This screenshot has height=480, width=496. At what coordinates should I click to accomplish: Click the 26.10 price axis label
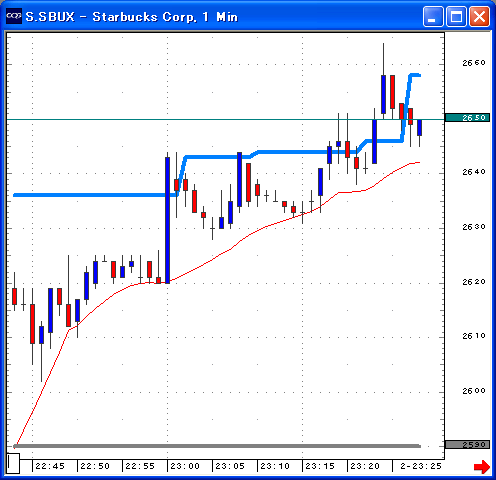tap(474, 336)
